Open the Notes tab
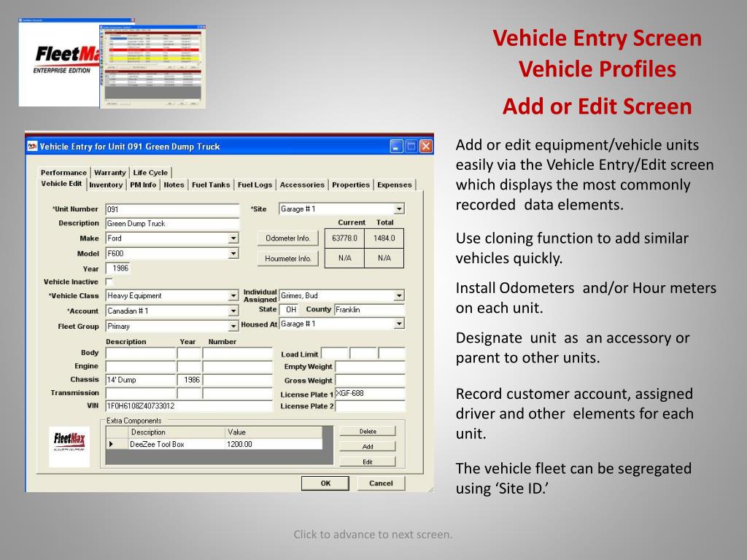The height and width of the screenshot is (560, 747). (x=174, y=184)
